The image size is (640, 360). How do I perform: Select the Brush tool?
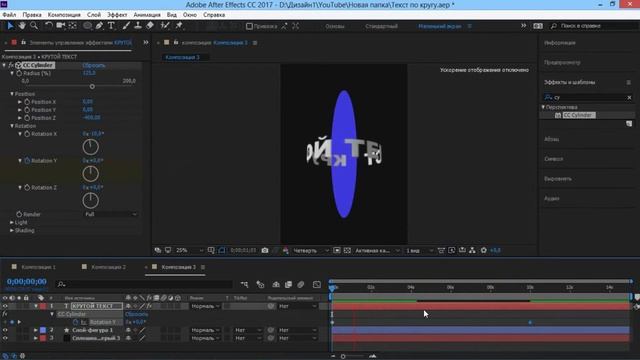(x=126, y=26)
